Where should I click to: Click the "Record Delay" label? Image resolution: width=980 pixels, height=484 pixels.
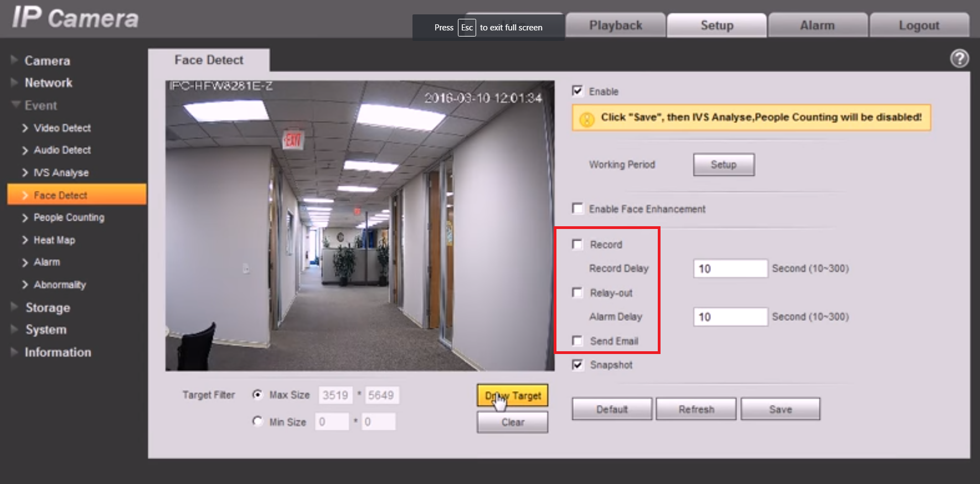click(618, 268)
